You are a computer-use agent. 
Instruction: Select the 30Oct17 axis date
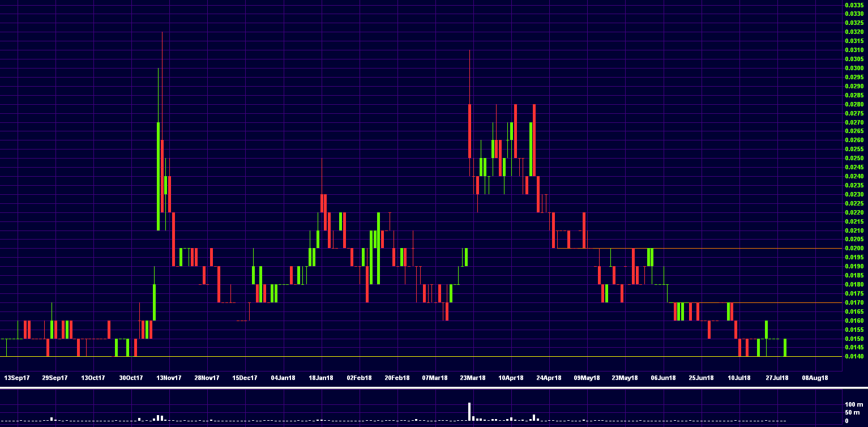pos(131,378)
